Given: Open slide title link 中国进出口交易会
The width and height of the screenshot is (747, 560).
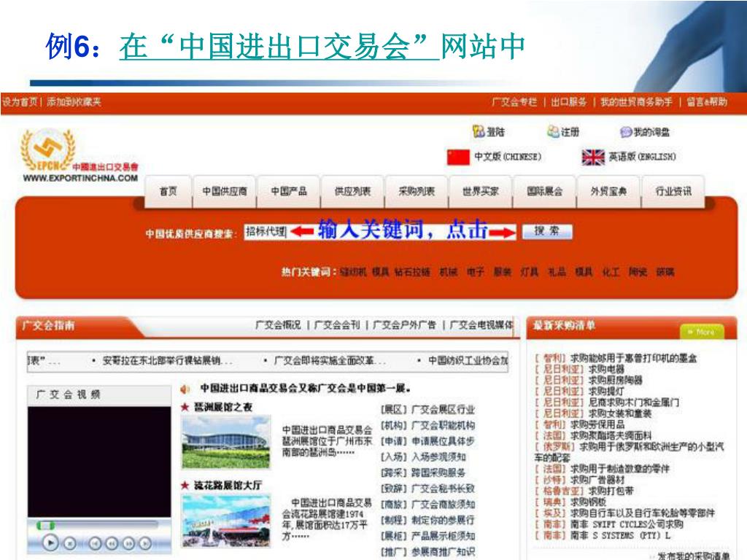Looking at the screenshot, I should coord(279,46).
